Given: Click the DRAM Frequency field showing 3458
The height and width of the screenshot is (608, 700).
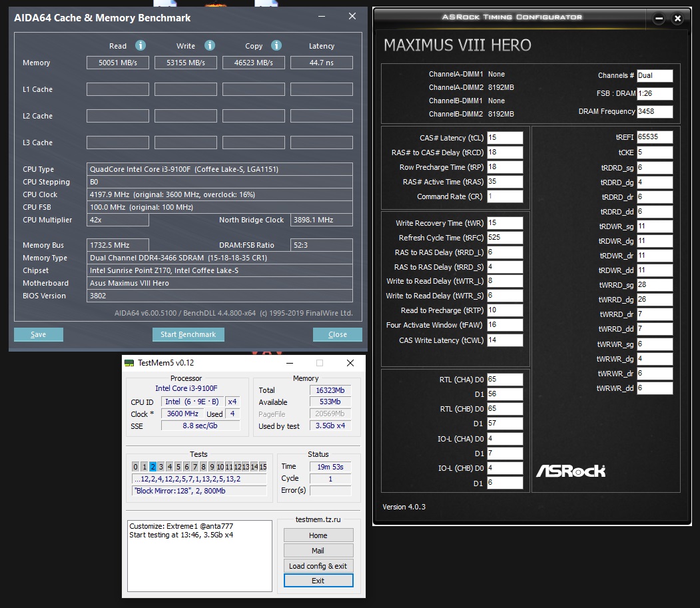Looking at the screenshot, I should tap(655, 111).
